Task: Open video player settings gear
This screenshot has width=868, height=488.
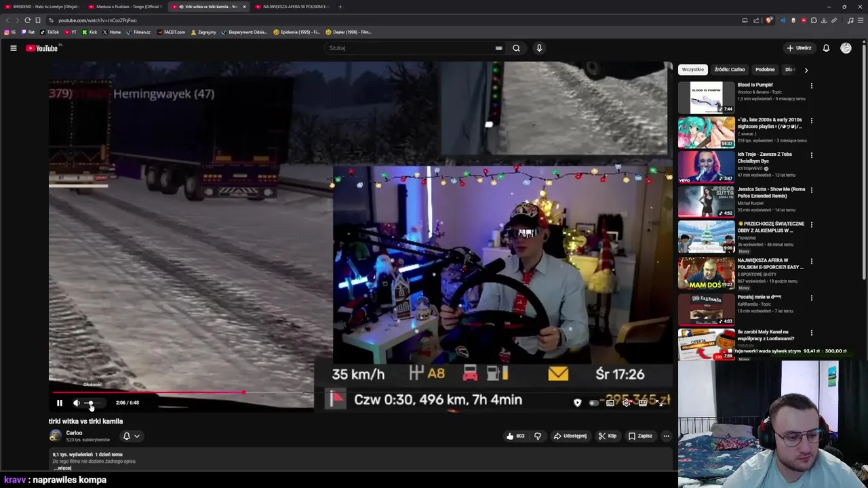Action: click(627, 403)
